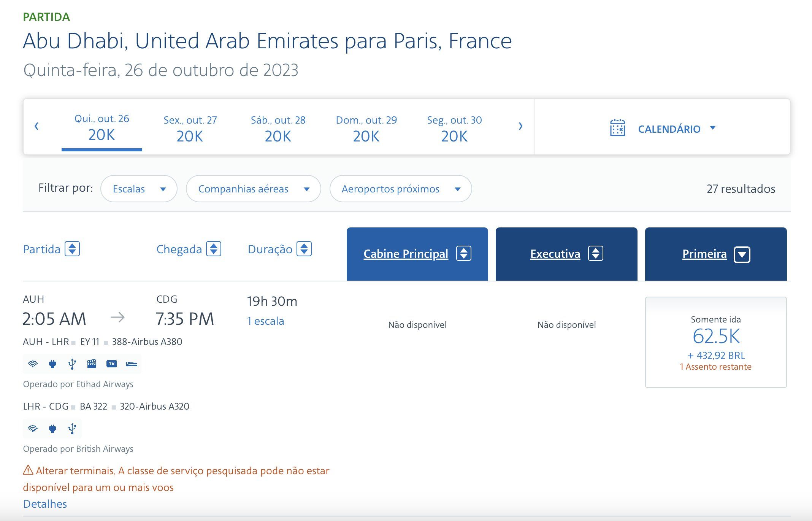Click the Duração sort label
Screen dimensions: 812x521
270,249
